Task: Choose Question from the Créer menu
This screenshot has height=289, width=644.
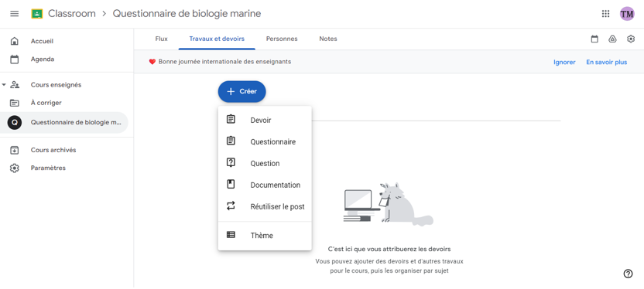Action: pos(265,163)
